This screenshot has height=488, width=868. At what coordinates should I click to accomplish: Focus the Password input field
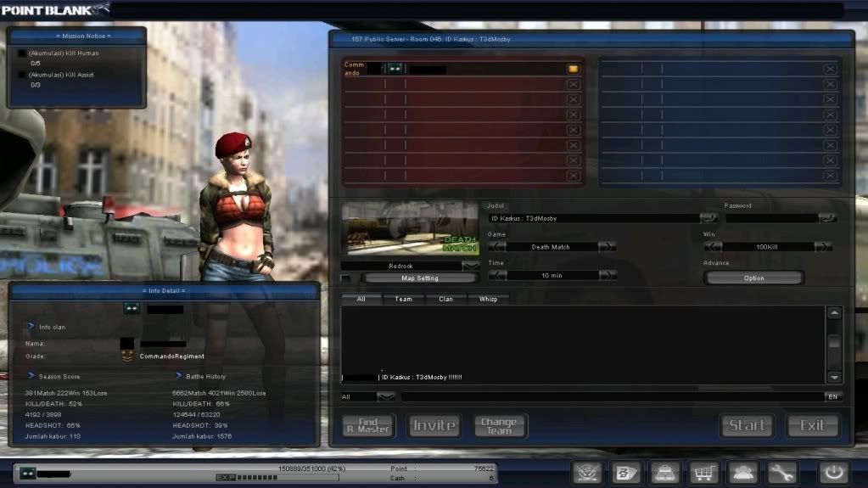(x=771, y=218)
